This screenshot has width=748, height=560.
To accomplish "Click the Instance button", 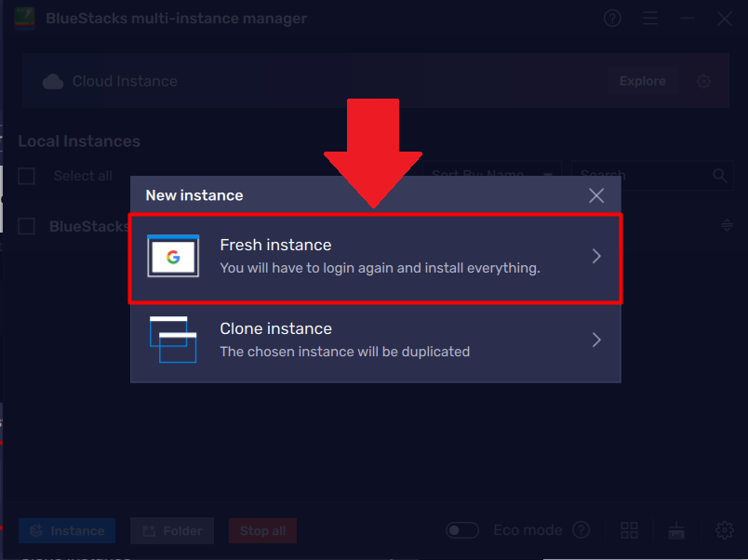I will click(x=66, y=530).
